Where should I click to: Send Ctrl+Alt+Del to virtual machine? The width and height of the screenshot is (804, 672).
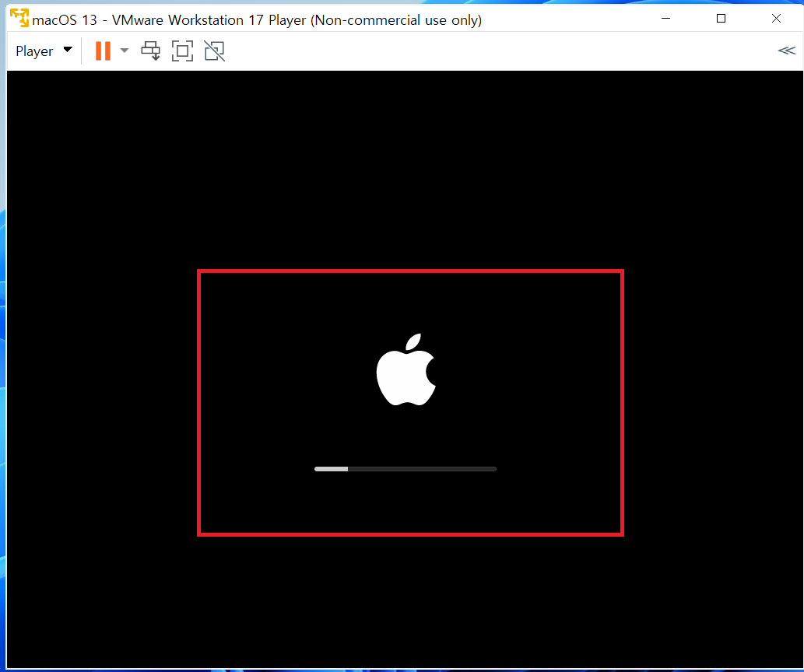[151, 51]
